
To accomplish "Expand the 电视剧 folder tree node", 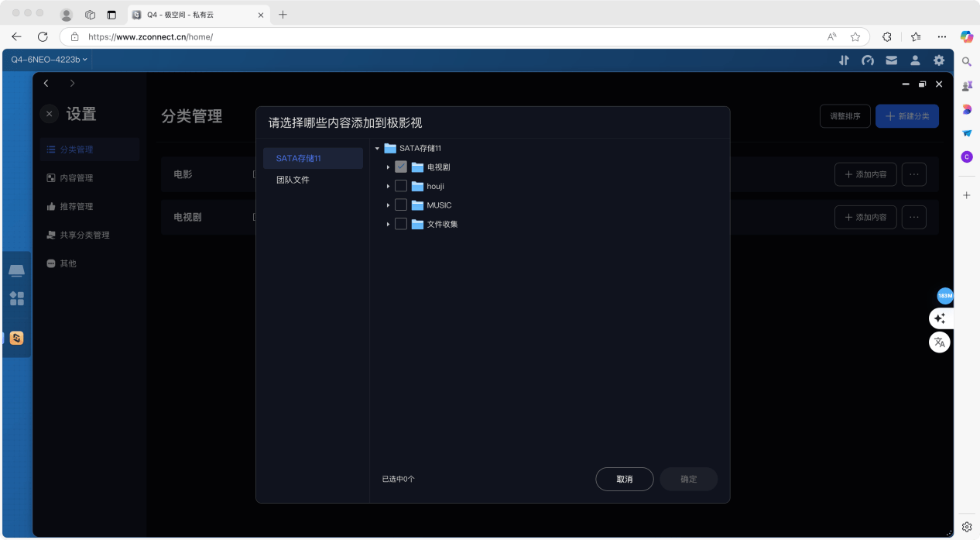I will [388, 167].
